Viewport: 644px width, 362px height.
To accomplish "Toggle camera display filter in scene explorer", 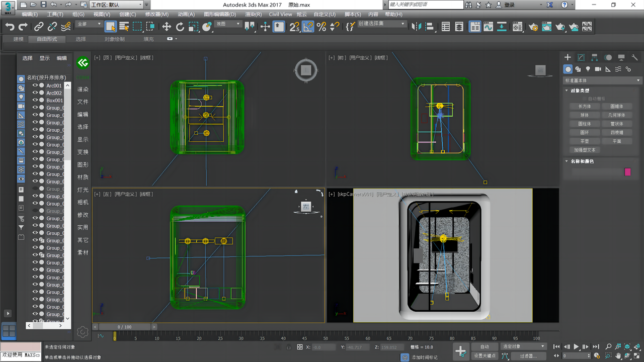I will click(21, 107).
